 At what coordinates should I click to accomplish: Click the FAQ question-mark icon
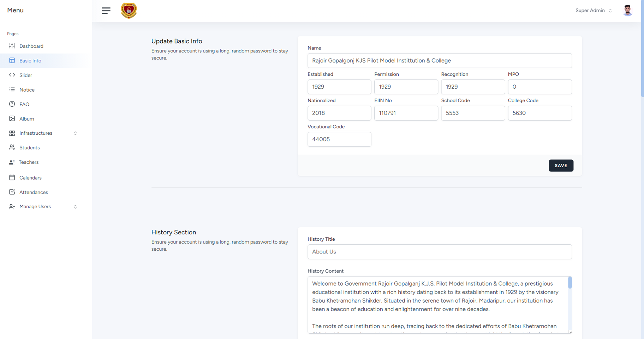pyautogui.click(x=12, y=104)
